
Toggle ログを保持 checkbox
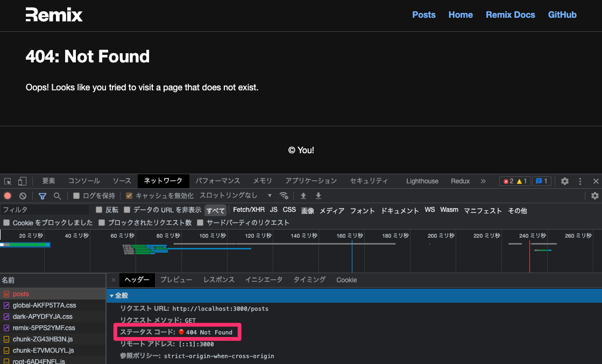(76, 196)
